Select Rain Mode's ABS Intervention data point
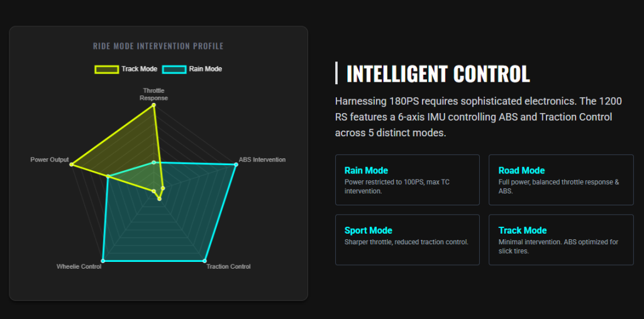The width and height of the screenshot is (644, 319). click(x=236, y=165)
